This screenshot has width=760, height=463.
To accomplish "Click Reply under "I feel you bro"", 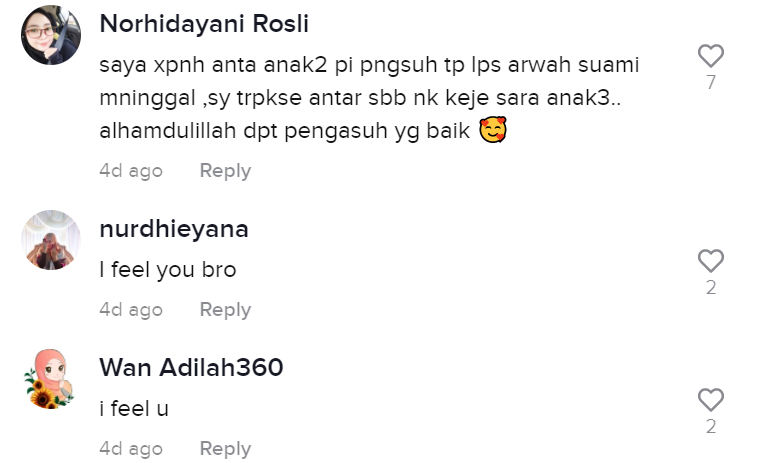I will [x=225, y=310].
